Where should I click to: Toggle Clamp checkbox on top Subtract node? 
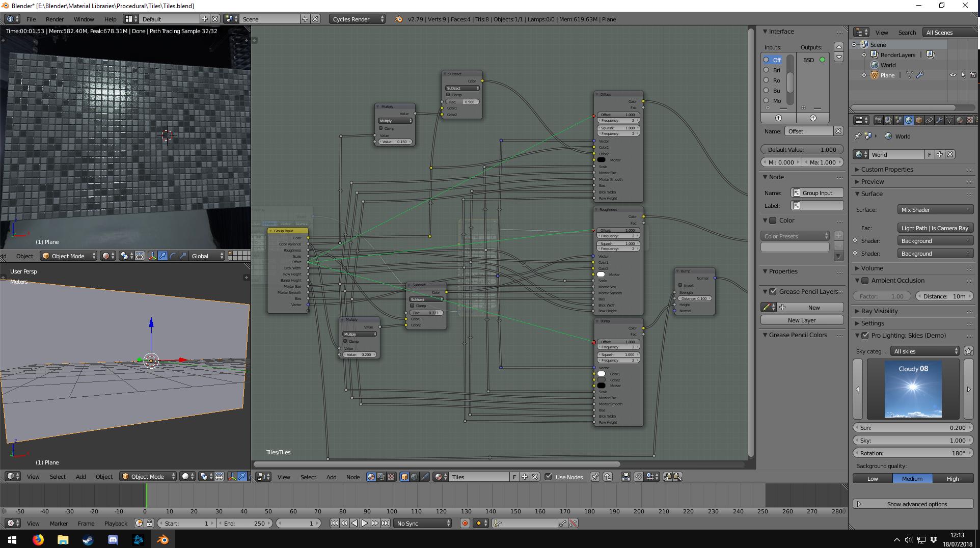pyautogui.click(x=448, y=95)
